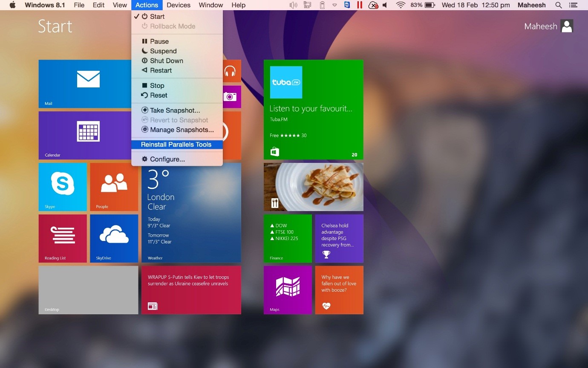Launch the Skype tile
The image size is (588, 368).
pyautogui.click(x=63, y=187)
